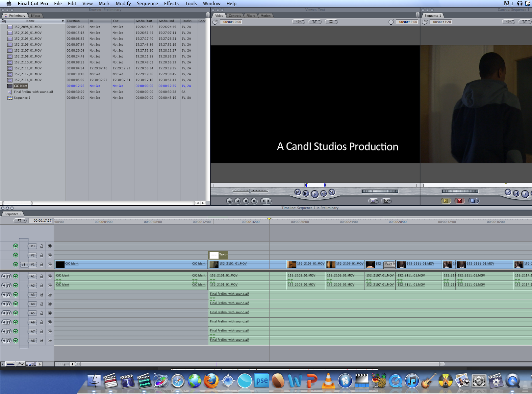Click Browser Name column sort arrow
532x394 pixels.
coord(63,21)
